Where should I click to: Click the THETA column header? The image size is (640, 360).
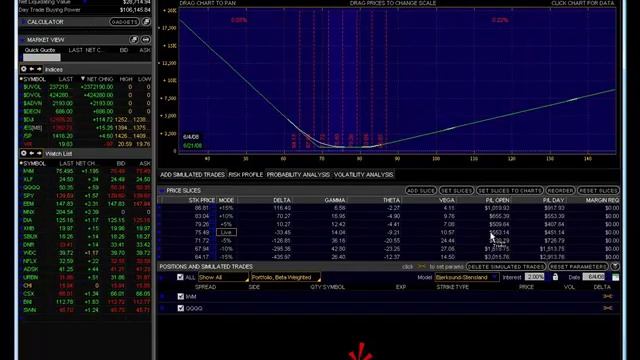pos(391,200)
